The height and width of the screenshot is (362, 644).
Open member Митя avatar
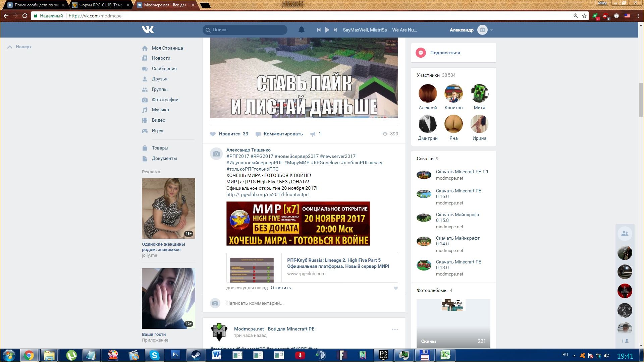tap(479, 93)
